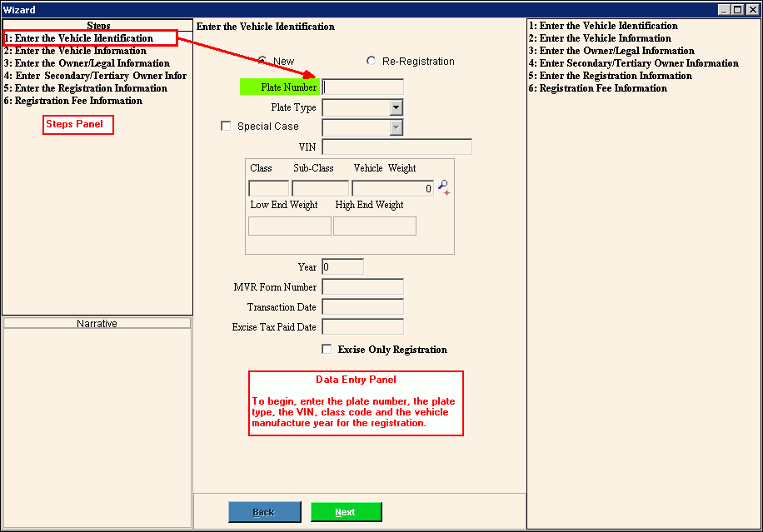Enable the Excise Only Registration checkbox
Viewport: 763px width, 532px height.
coord(327,349)
